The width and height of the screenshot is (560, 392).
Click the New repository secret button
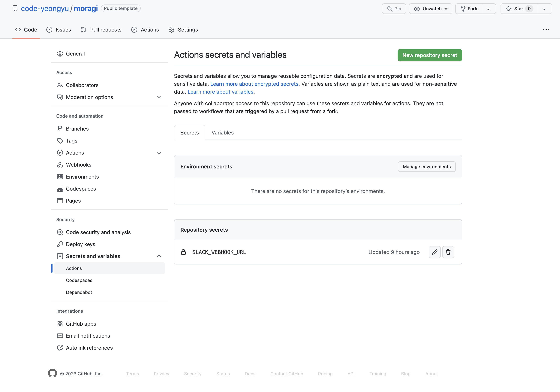(x=429, y=55)
